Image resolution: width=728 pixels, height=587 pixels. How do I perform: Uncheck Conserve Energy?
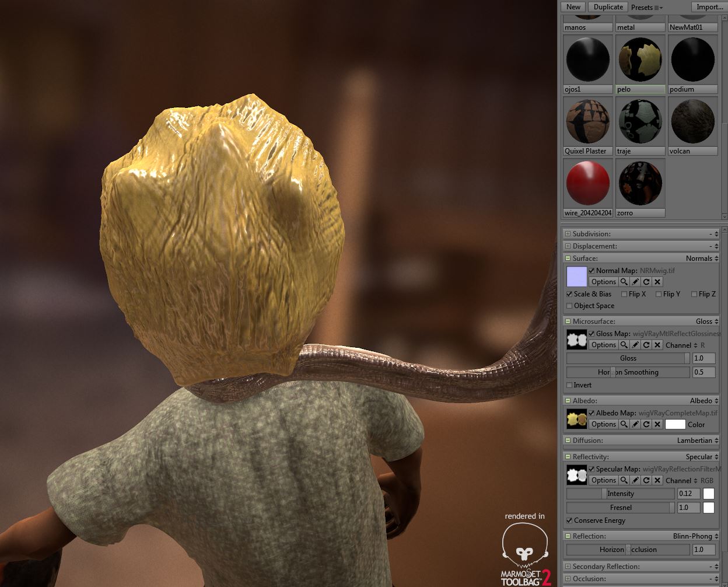569,520
